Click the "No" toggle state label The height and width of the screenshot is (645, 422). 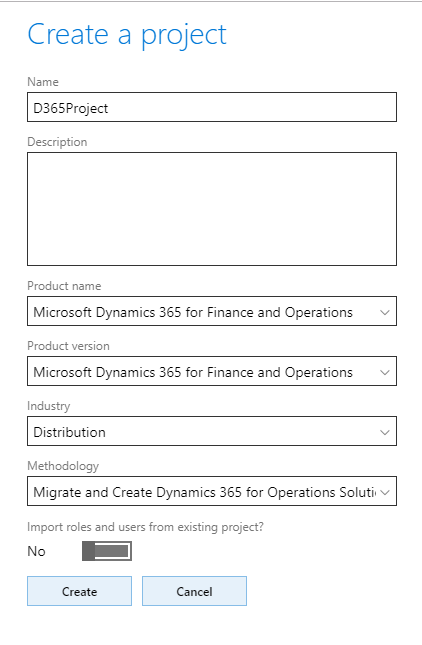pos(36,551)
